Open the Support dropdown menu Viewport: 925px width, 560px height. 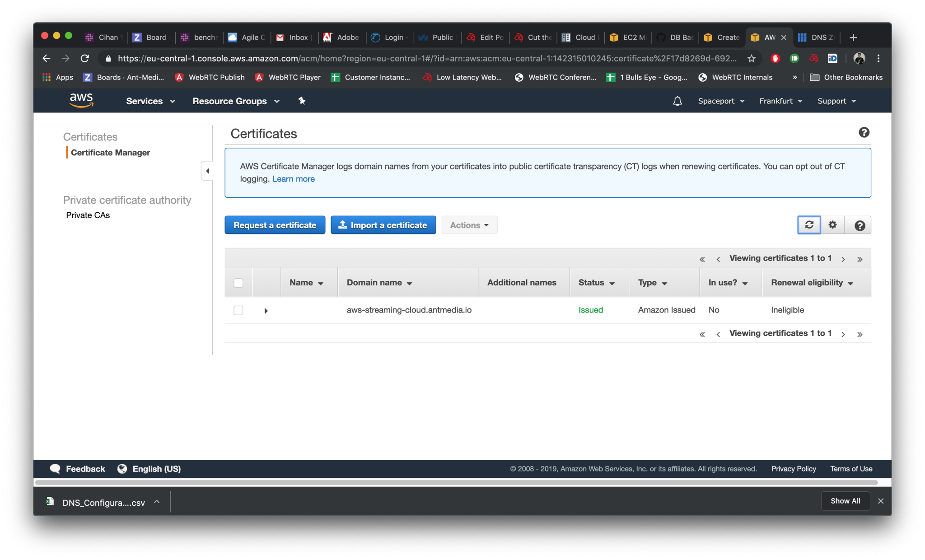(x=836, y=101)
